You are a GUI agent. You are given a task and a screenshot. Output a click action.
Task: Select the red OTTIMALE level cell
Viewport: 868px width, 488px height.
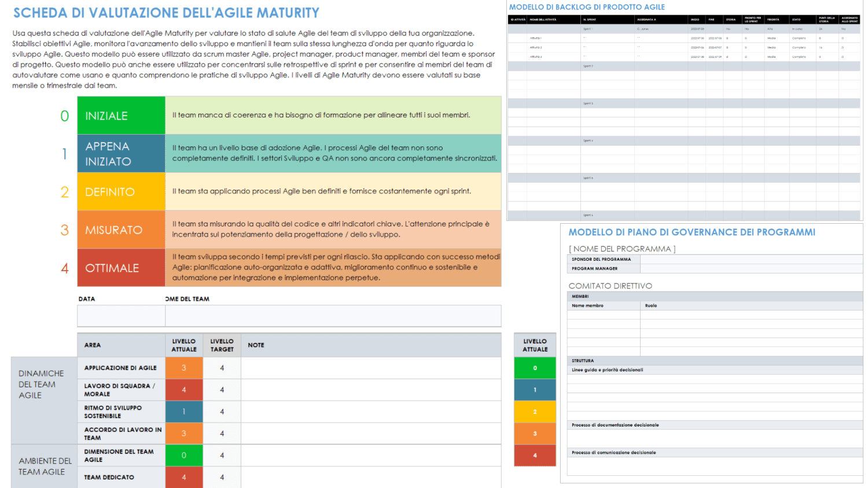coord(121,268)
